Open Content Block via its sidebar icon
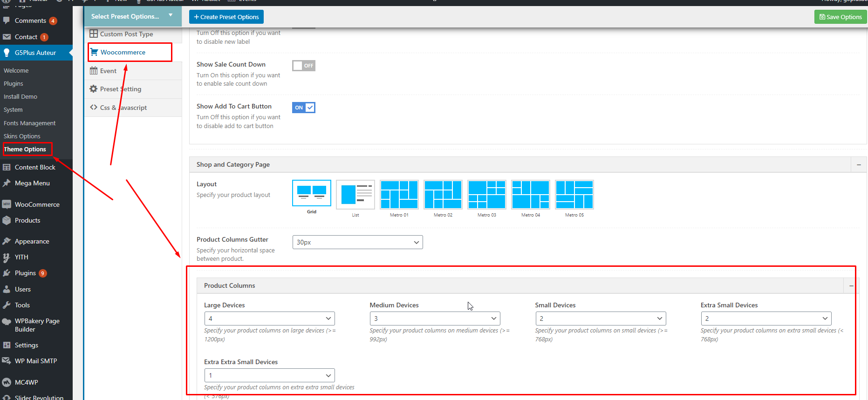Viewport: 868px width, 400px height. pyautogui.click(x=7, y=167)
